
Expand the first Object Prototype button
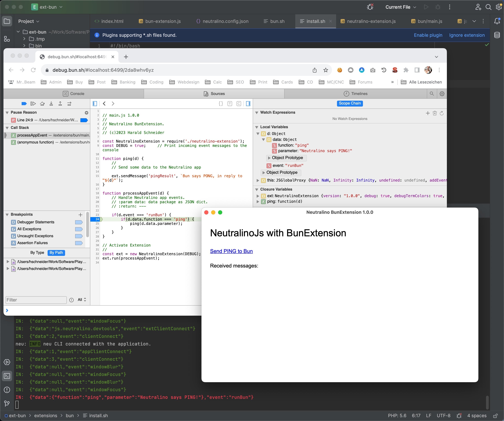coord(286,158)
